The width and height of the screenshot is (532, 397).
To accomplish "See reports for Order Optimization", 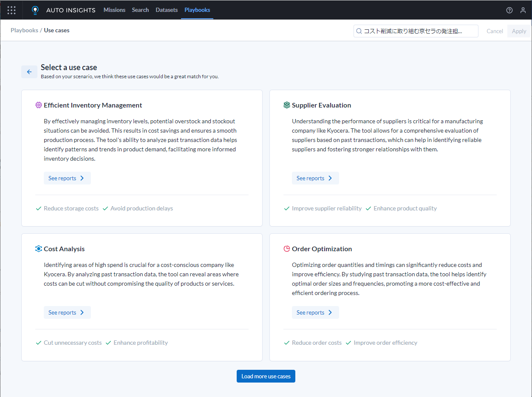I will coord(315,312).
